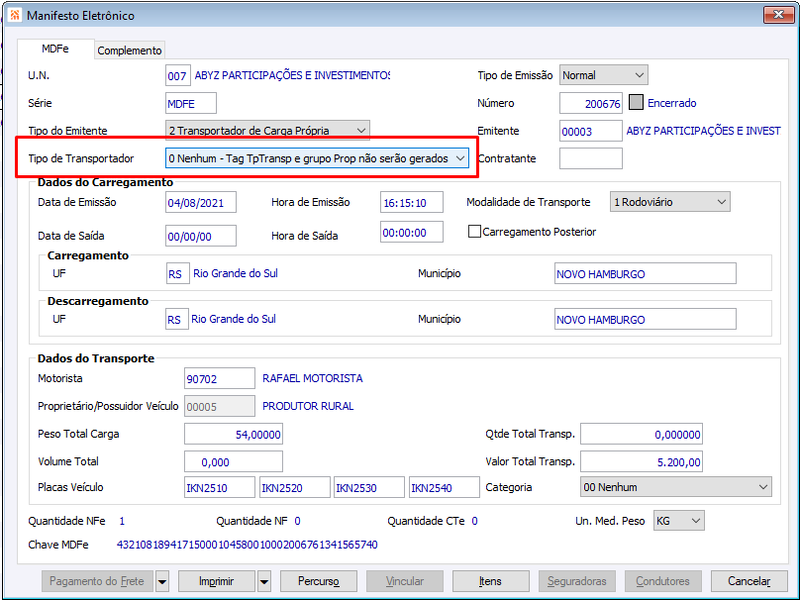Open the arrow menu beside Imprimir
The width and height of the screenshot is (800, 600).
264,581
